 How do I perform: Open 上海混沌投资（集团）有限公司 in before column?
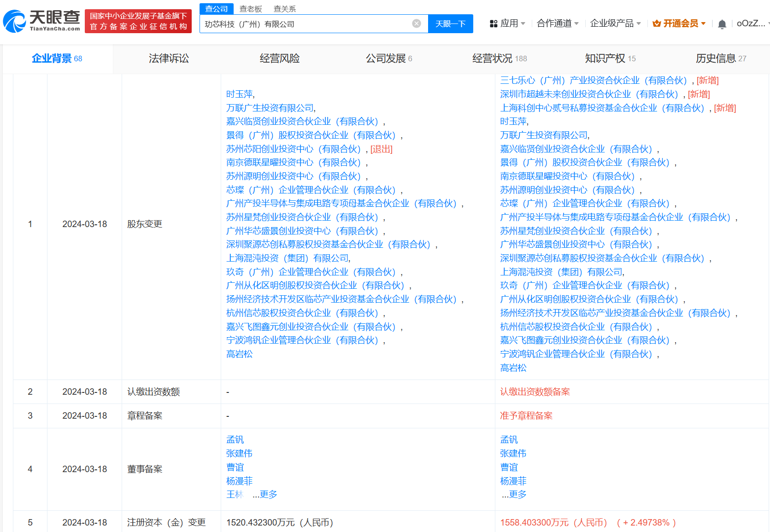point(288,258)
